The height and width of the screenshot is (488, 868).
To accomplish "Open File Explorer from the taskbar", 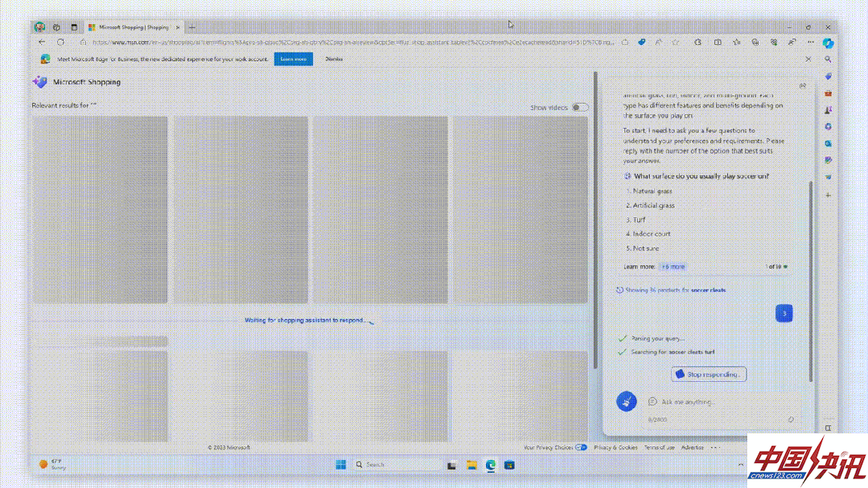I will point(471,465).
